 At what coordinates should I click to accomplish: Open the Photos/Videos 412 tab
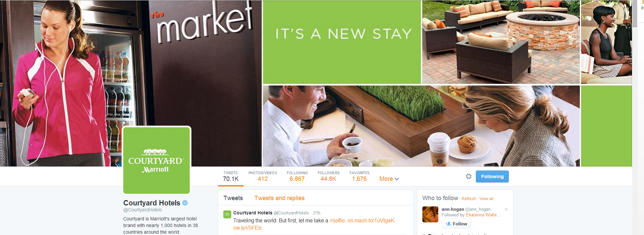(263, 176)
